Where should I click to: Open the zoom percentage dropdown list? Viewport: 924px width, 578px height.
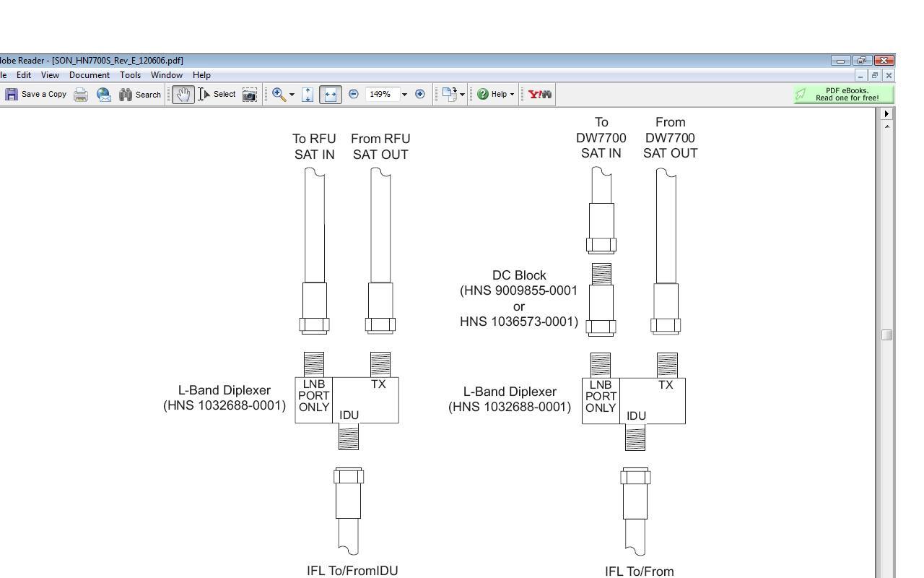pos(404,95)
